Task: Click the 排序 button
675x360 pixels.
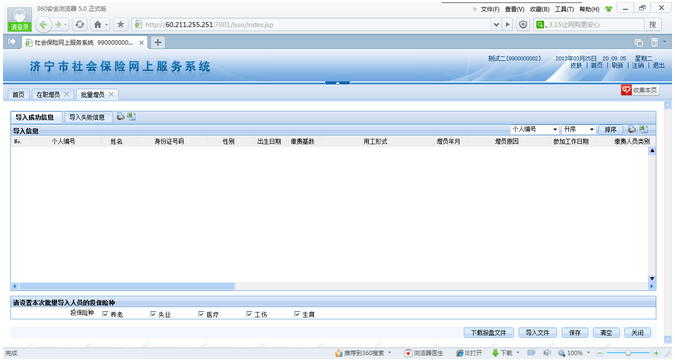Action: point(610,129)
